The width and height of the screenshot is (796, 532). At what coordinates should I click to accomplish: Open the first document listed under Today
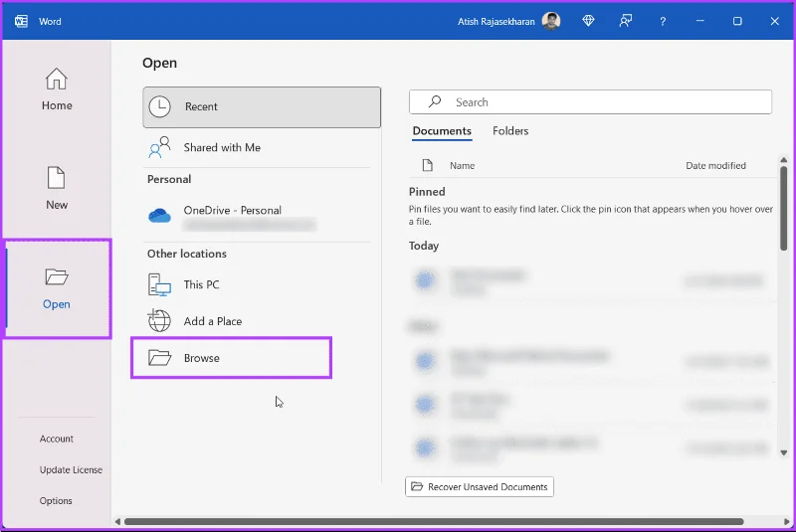592,280
